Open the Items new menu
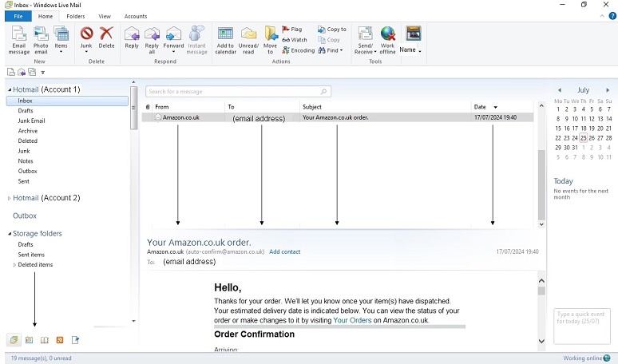The image size is (618, 364). (x=61, y=40)
